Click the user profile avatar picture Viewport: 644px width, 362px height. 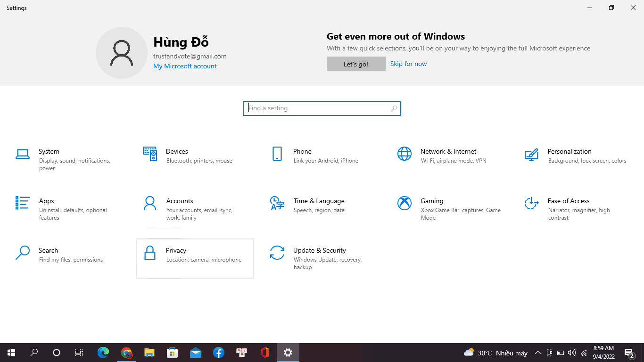(122, 53)
